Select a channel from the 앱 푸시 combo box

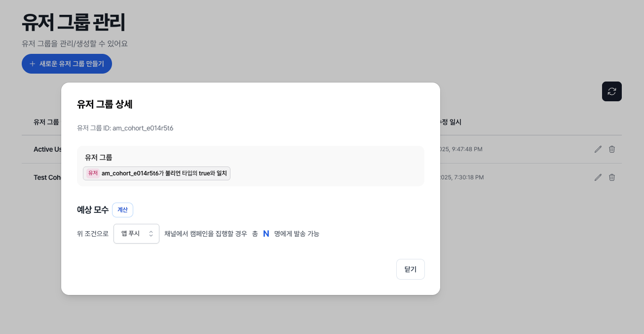pyautogui.click(x=136, y=233)
